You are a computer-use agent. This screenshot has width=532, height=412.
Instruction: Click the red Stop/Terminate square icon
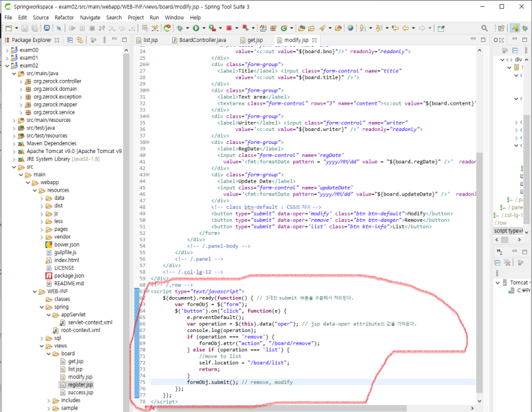pos(229,28)
